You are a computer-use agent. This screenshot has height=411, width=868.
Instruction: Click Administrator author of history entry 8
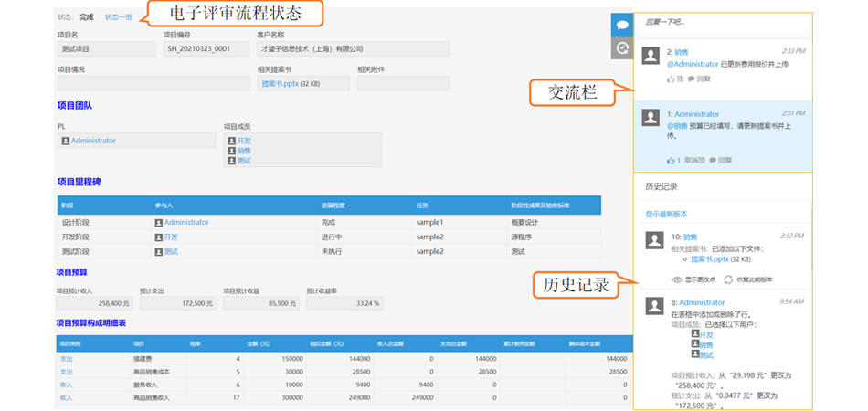(702, 302)
